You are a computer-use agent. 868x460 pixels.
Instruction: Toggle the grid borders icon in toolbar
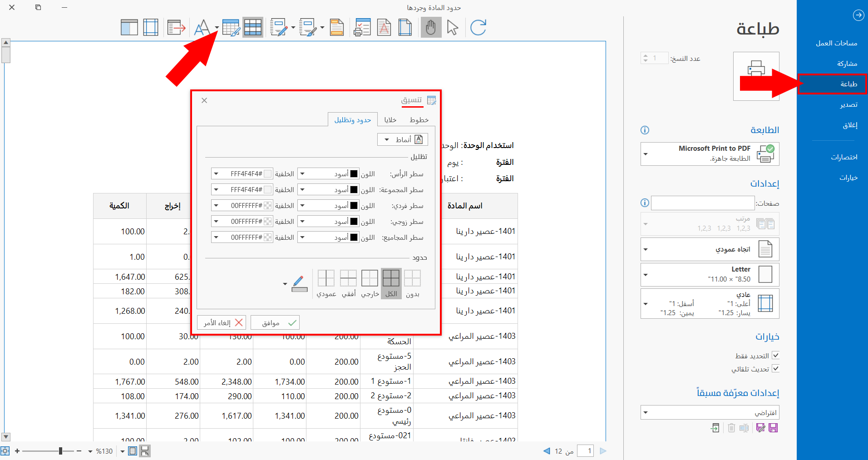[253, 28]
